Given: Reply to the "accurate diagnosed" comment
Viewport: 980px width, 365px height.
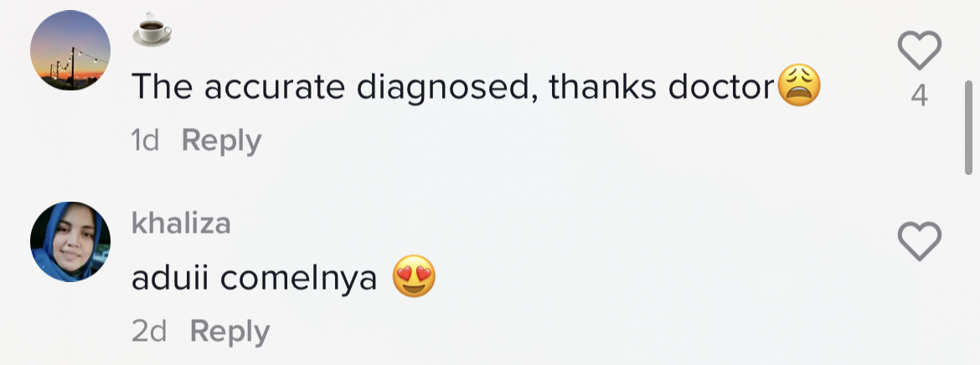Looking at the screenshot, I should [221, 141].
